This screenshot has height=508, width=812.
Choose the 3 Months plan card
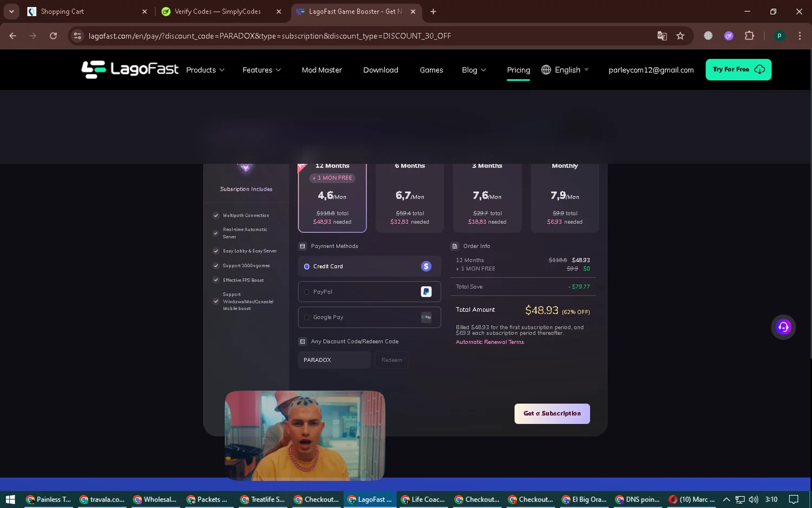(487, 198)
